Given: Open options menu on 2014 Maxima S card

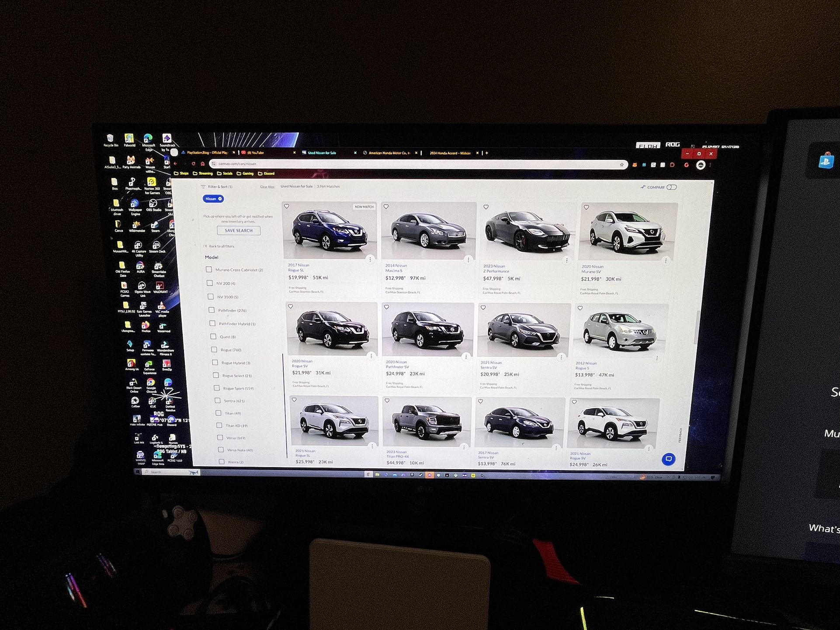Looking at the screenshot, I should pyautogui.click(x=469, y=260).
